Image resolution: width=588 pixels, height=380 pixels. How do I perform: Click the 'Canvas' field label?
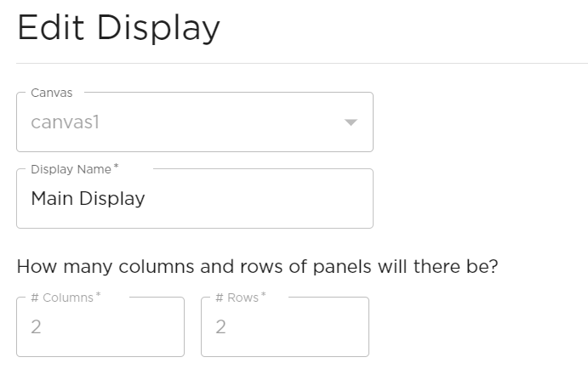point(52,93)
